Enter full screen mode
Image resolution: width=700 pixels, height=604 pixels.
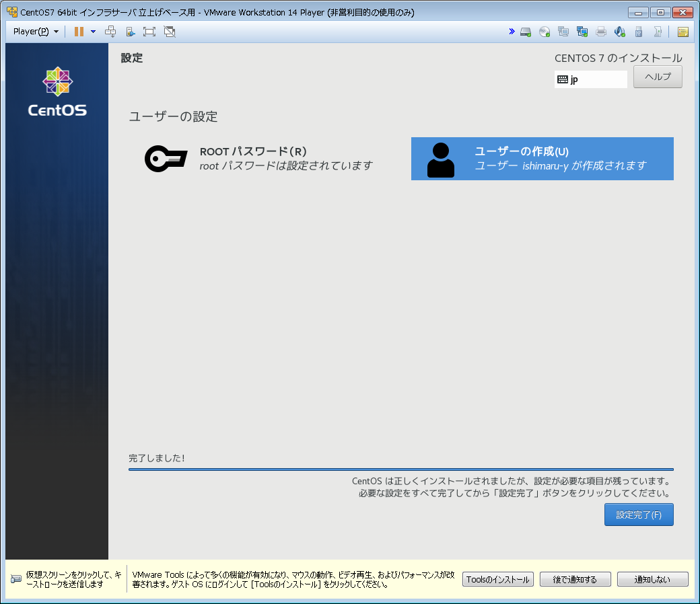(x=149, y=32)
